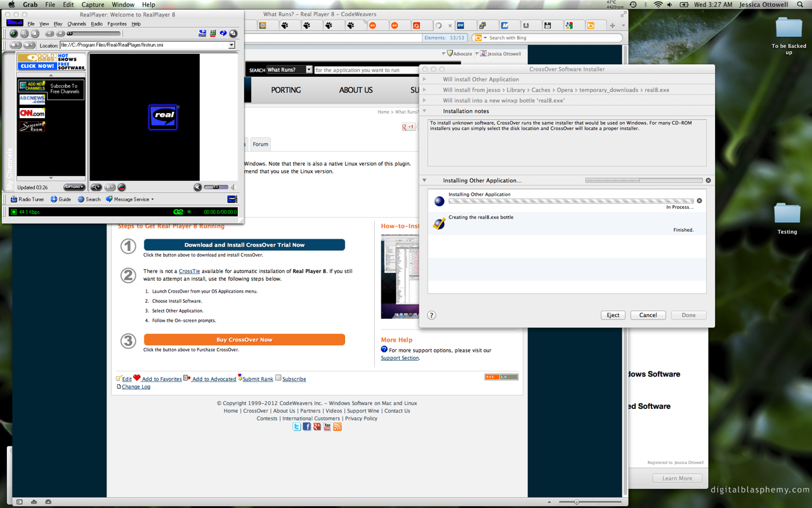The image size is (812, 508).
Task: Open the Change Log link
Action: coord(136,387)
